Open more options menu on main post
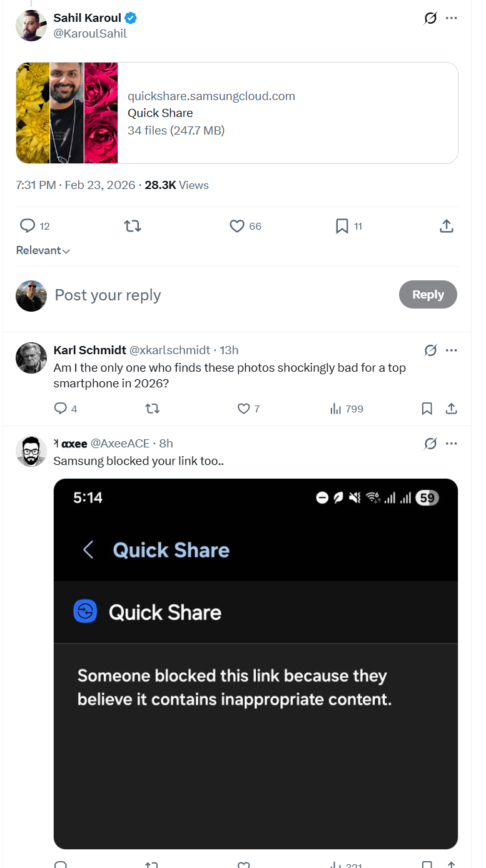The width and height of the screenshot is (486, 868). (x=452, y=18)
